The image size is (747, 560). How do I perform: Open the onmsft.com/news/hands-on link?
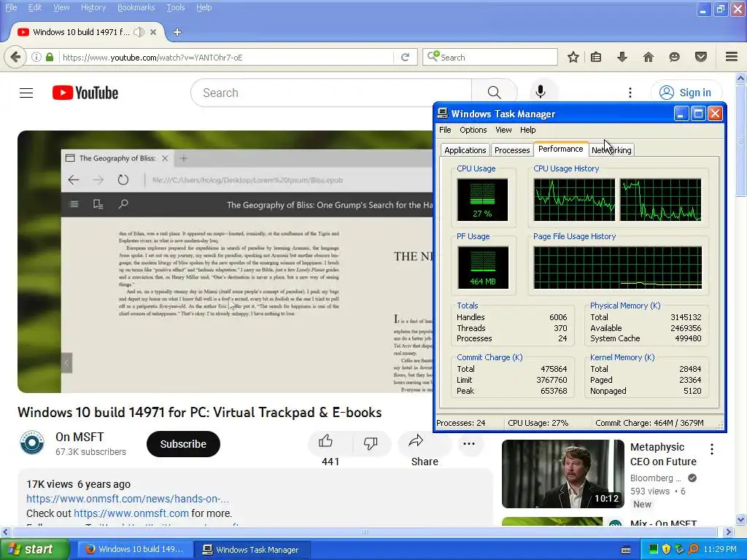click(x=127, y=499)
